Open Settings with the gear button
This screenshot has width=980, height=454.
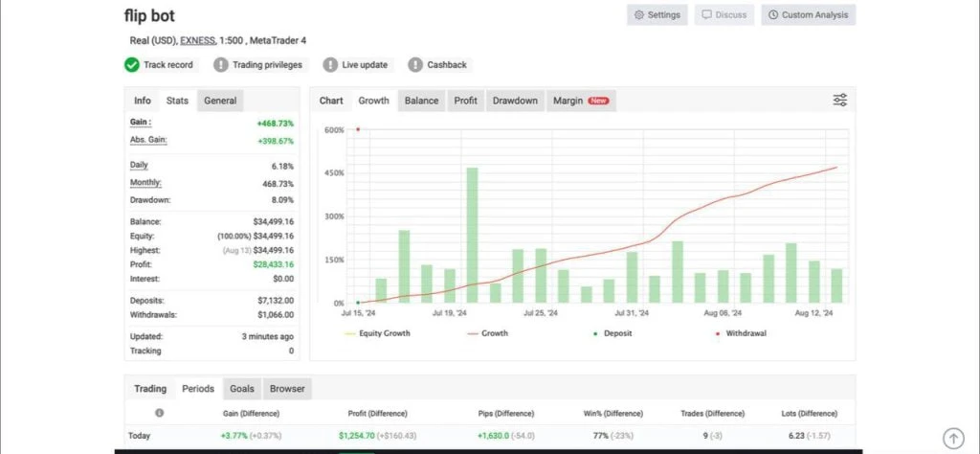click(x=656, y=15)
